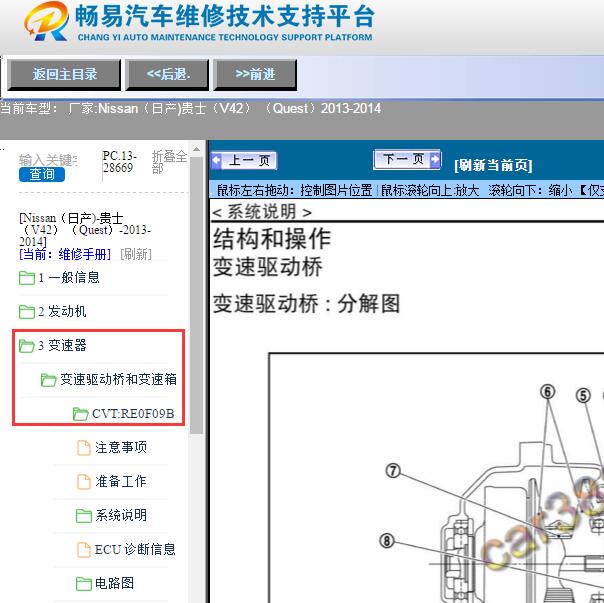Image resolution: width=604 pixels, height=603 pixels.
Task: Click open folder icon beside 3 变速器
Action: click(27, 346)
